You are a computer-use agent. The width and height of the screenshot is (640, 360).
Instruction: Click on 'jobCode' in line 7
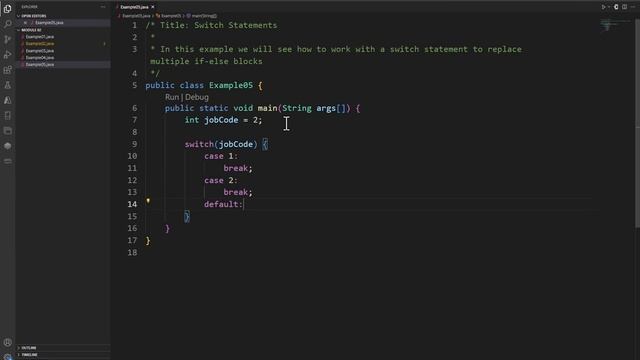[x=221, y=120]
